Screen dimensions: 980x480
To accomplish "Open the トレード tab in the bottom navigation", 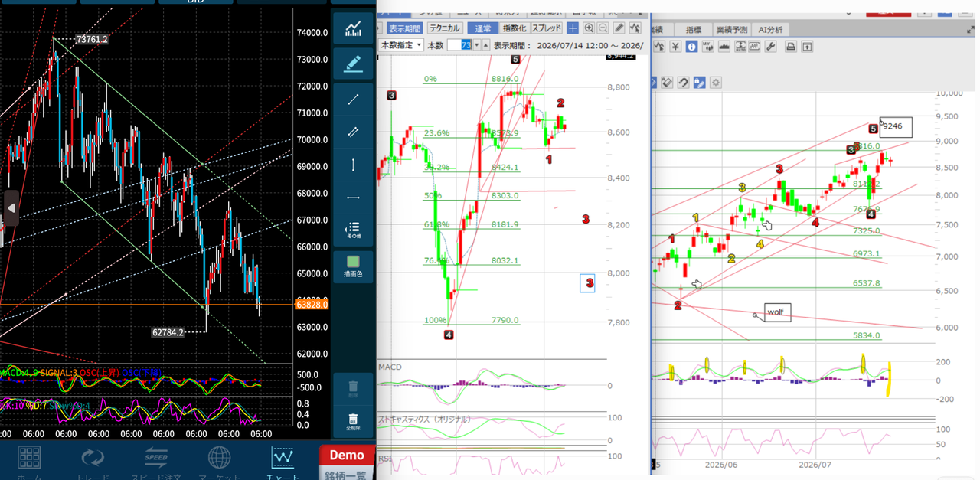I will 93,462.
